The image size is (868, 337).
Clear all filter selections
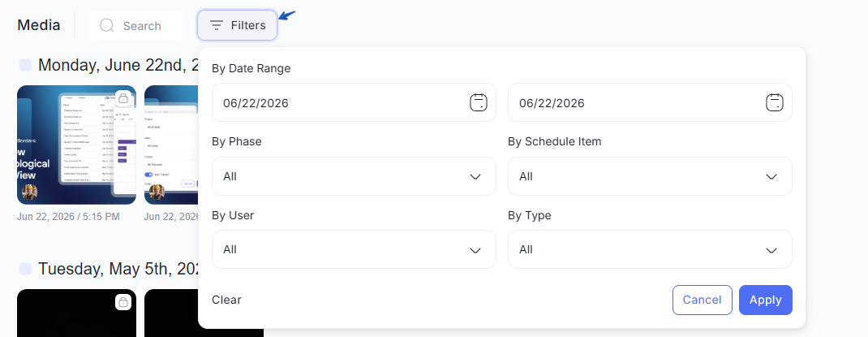click(226, 300)
